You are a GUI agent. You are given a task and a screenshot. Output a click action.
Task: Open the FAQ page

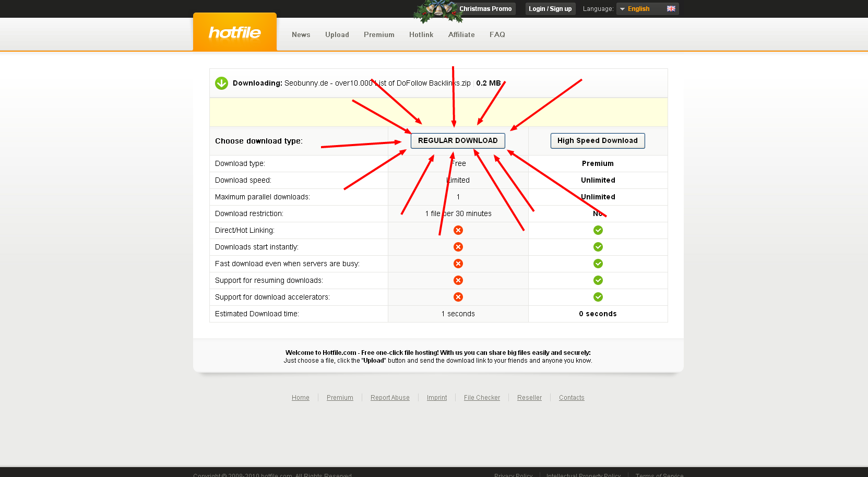pyautogui.click(x=497, y=34)
